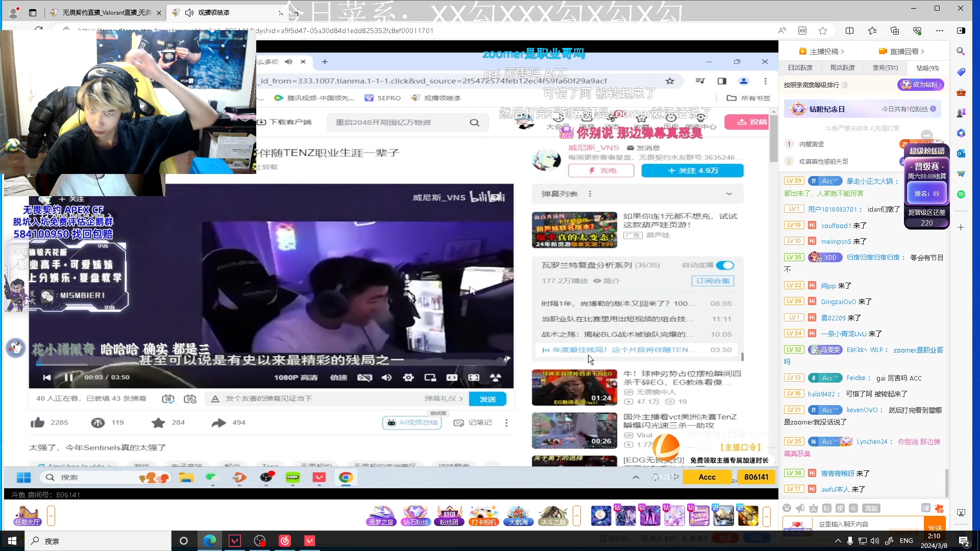This screenshot has width=980, height=551.
Task: Open AI视频总结 summary button
Action: (412, 422)
